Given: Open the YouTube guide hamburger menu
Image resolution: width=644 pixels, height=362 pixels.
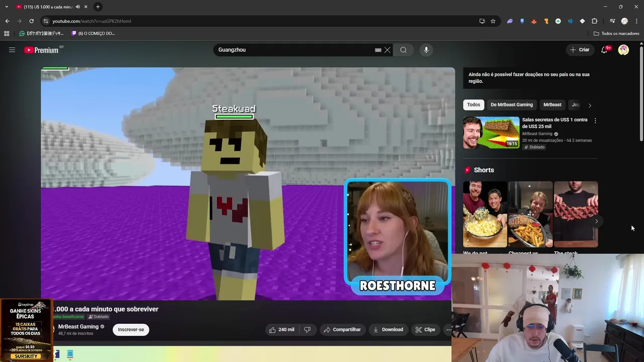Looking at the screenshot, I should tap(12, 50).
